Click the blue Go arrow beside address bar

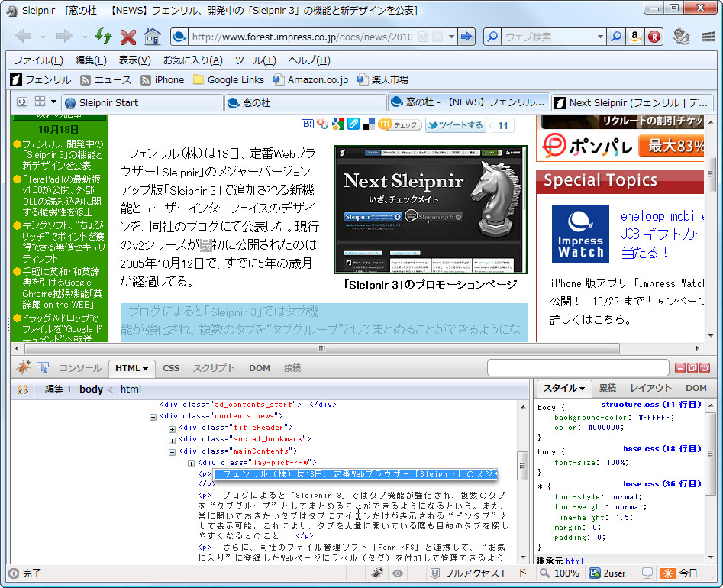pyautogui.click(x=466, y=37)
